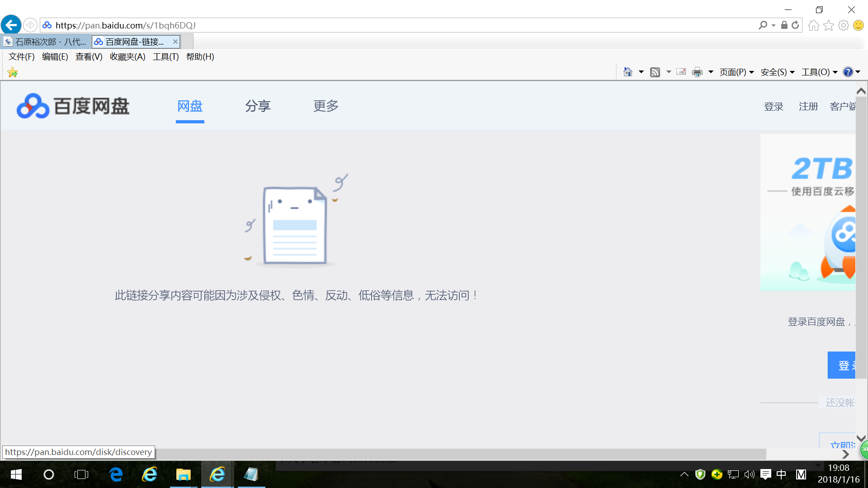
Task: Open address bar search dropdown arrow
Action: point(774,25)
